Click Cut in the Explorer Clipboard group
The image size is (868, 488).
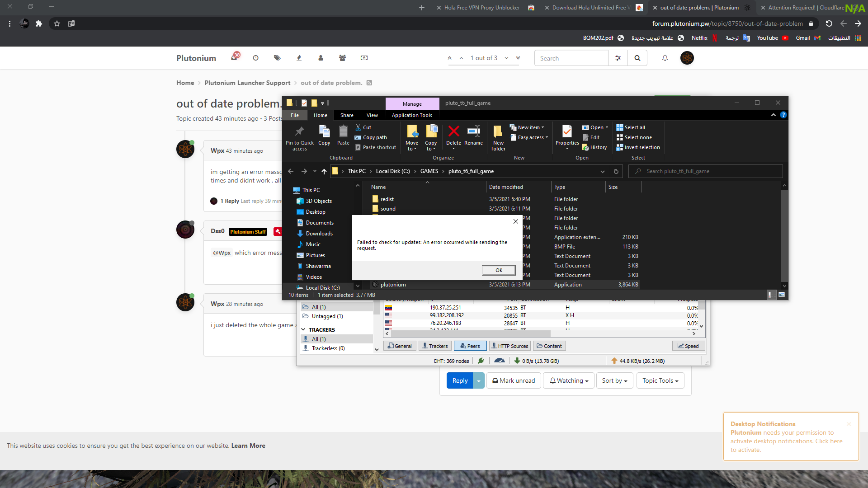363,127
